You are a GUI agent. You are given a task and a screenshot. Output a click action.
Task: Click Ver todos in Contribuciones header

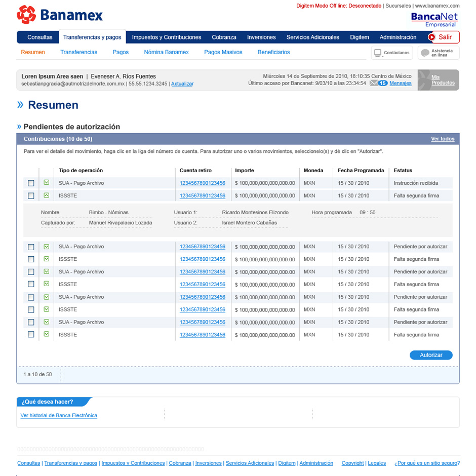[443, 139]
